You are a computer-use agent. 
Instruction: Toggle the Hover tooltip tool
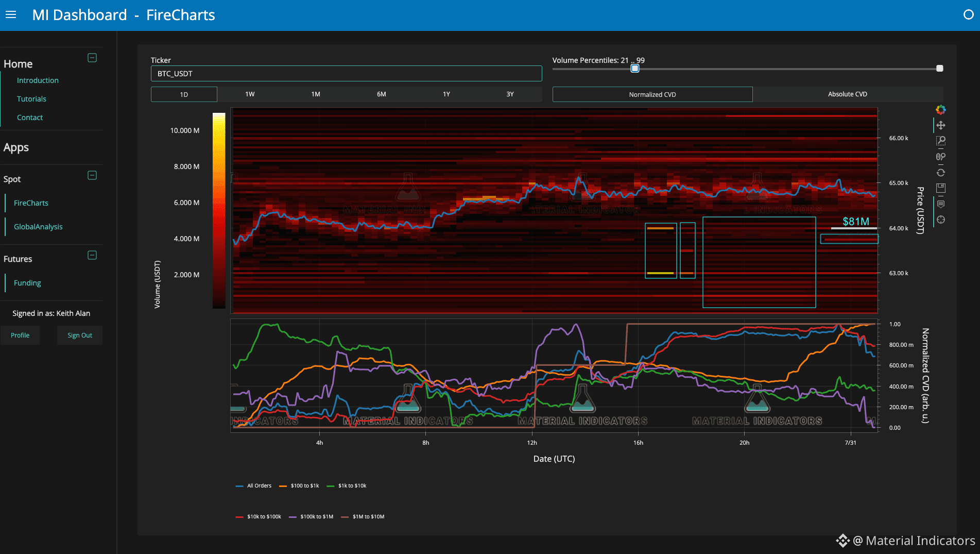tap(940, 204)
